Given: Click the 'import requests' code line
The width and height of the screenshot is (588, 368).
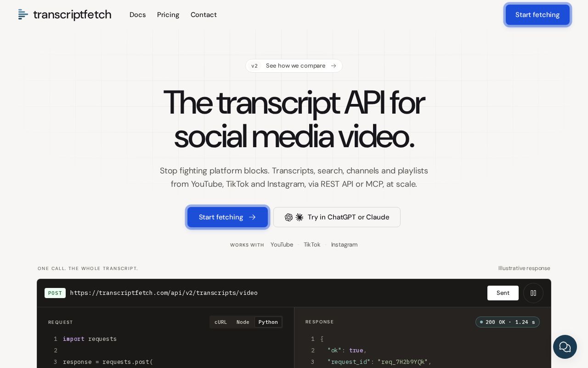Looking at the screenshot, I should [x=90, y=339].
